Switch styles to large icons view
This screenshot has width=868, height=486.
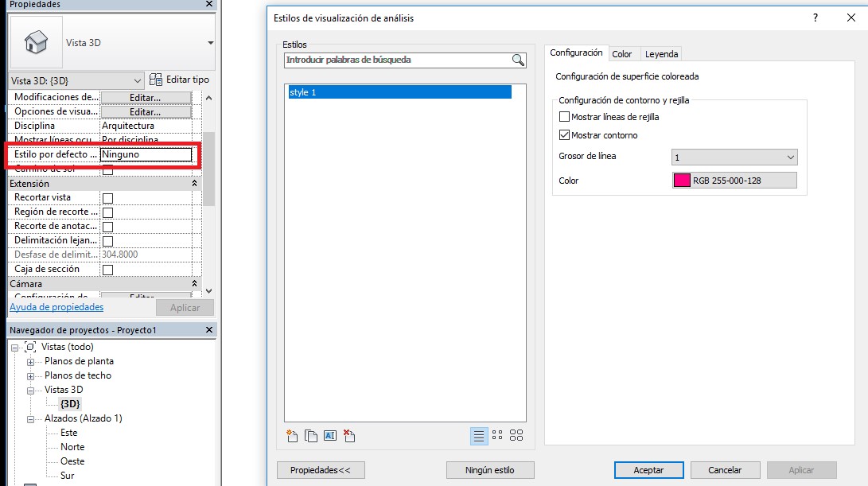[516, 435]
